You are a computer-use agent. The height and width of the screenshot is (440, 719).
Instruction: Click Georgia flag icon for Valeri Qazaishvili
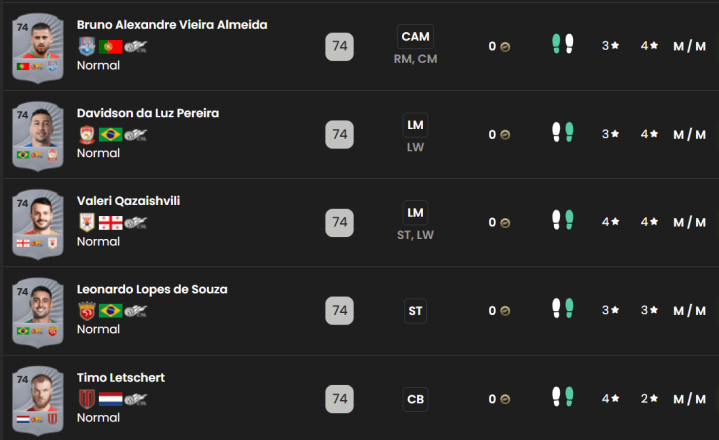(x=111, y=222)
